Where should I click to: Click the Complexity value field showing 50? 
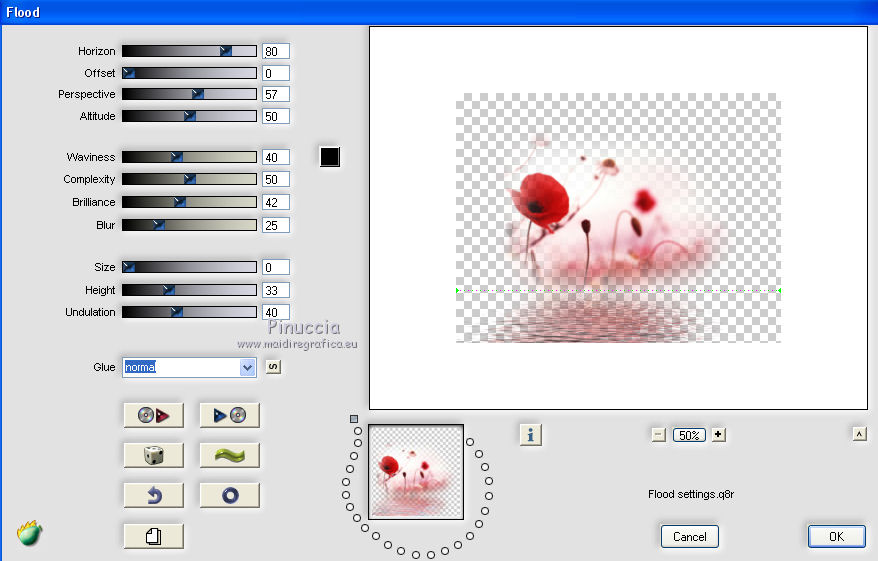[x=276, y=179]
